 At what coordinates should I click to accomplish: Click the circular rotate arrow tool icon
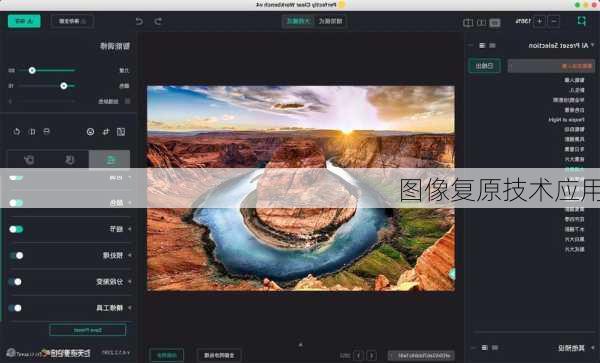point(16,132)
